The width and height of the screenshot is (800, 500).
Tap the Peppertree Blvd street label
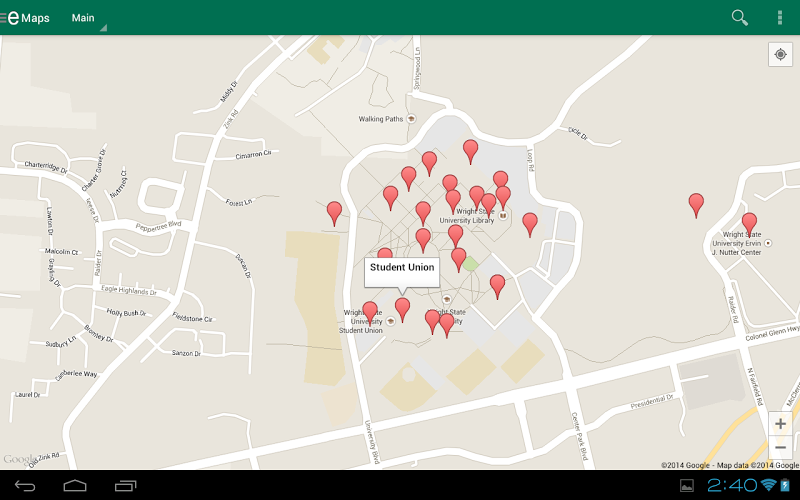coord(158,226)
